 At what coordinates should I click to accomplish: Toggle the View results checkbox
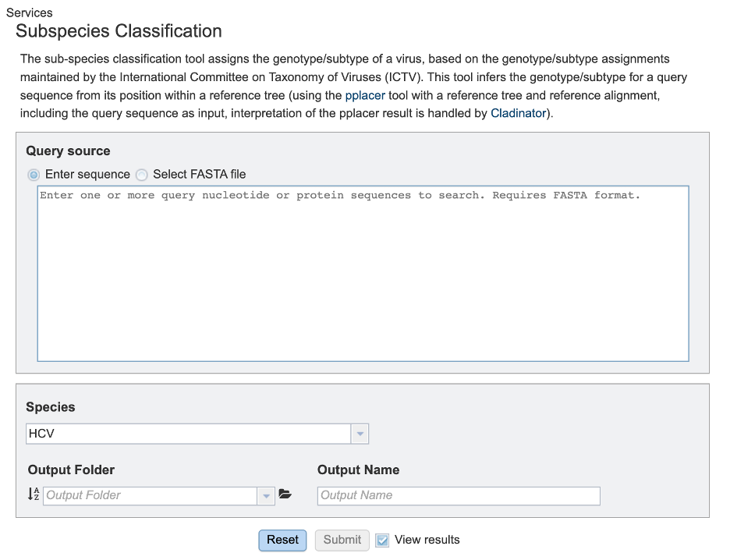(x=381, y=540)
